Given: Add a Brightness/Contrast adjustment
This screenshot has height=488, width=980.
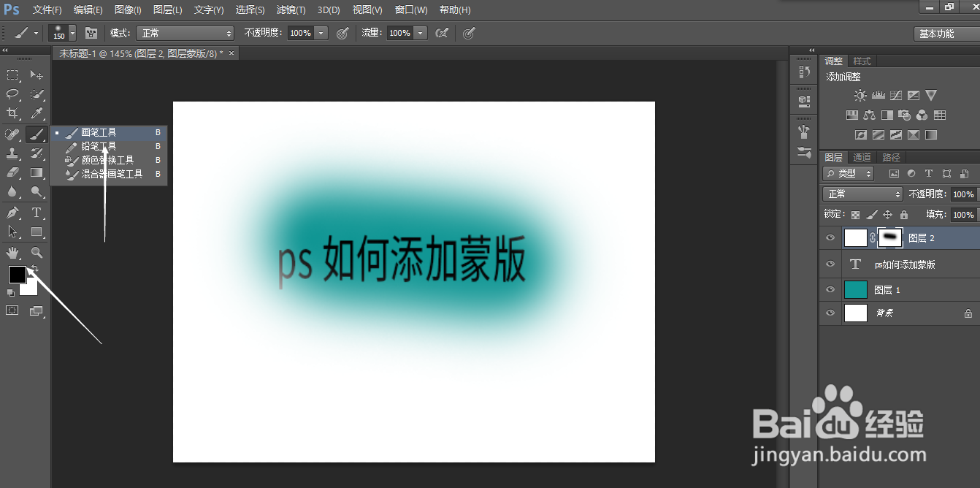Looking at the screenshot, I should [860, 95].
